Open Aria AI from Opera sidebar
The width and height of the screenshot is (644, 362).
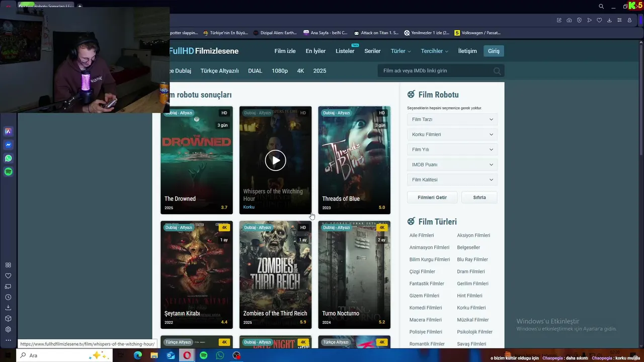point(8,131)
